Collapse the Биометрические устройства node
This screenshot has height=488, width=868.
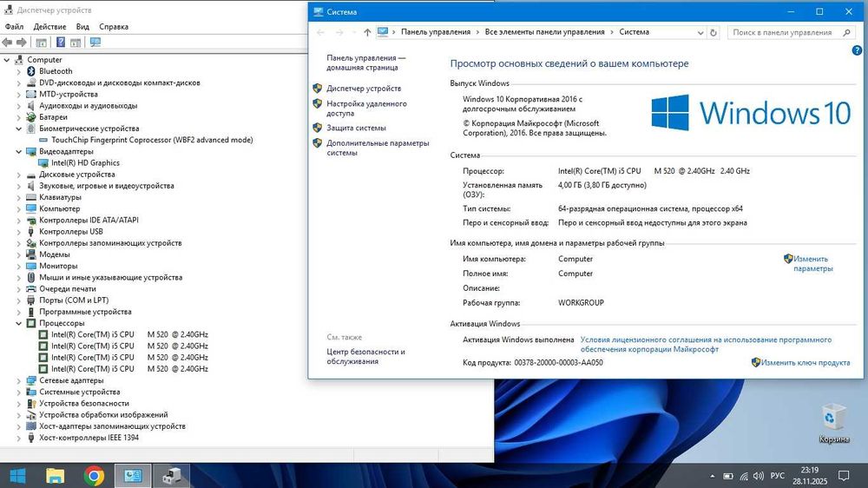pos(19,129)
